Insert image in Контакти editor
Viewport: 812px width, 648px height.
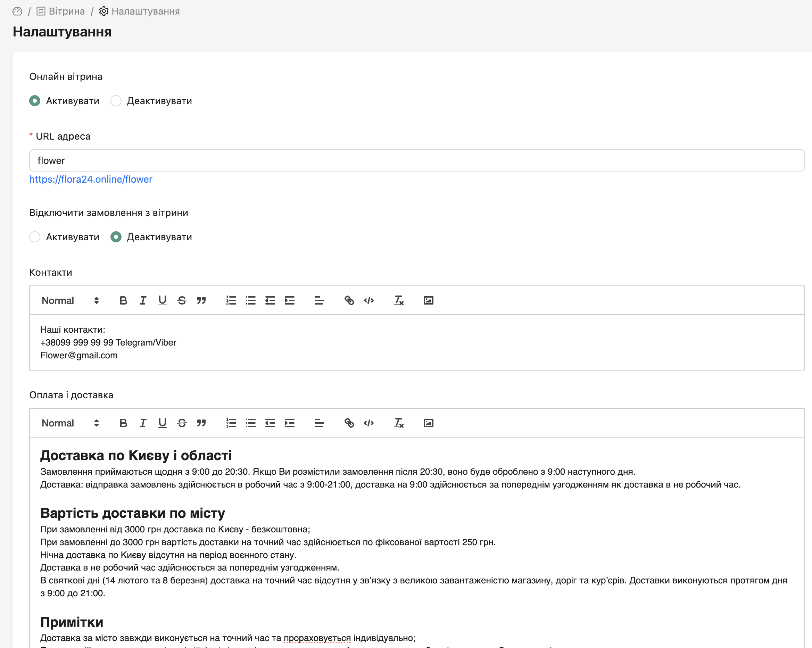click(x=428, y=300)
